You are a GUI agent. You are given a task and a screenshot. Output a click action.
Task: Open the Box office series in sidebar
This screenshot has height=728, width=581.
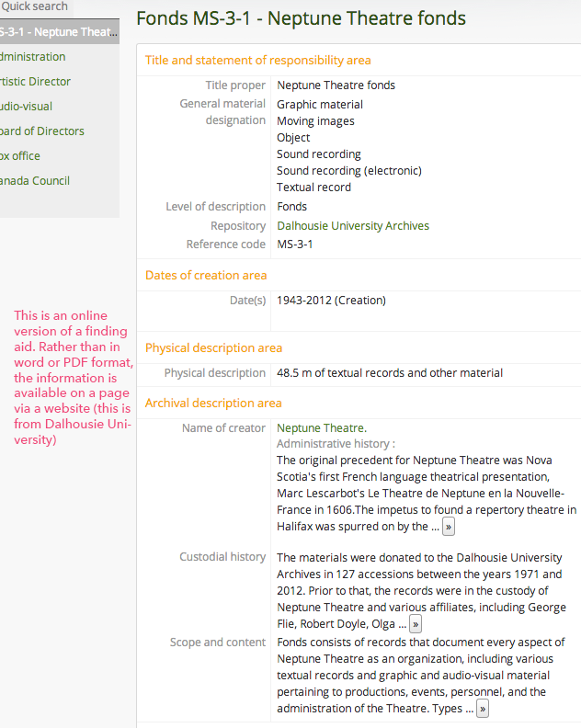point(20,156)
